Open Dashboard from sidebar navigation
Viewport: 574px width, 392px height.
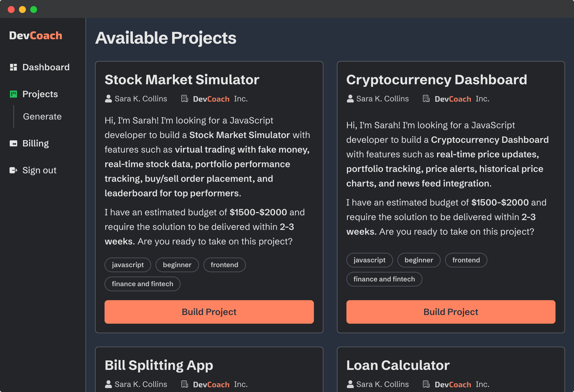tap(46, 67)
